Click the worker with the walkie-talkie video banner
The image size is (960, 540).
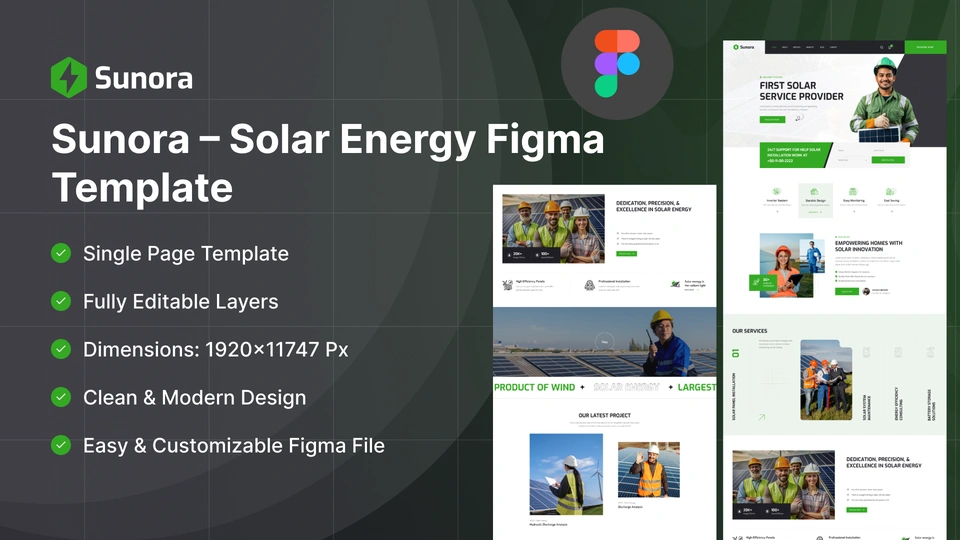[604, 342]
